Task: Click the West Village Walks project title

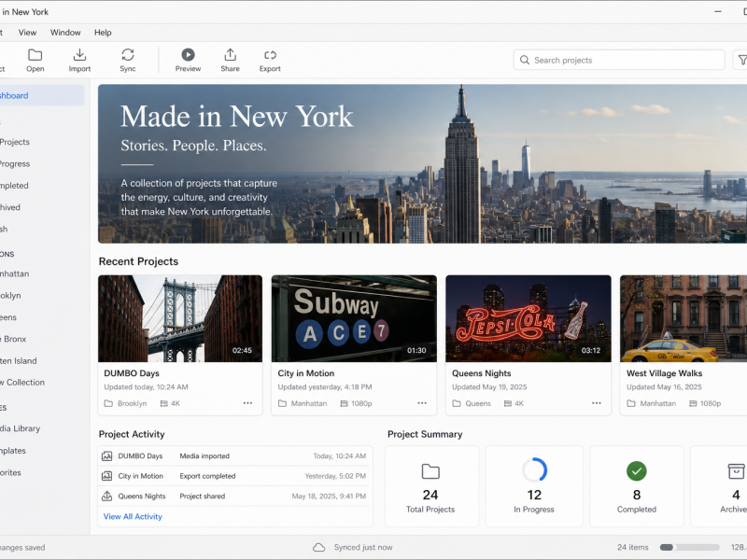Action: click(x=664, y=373)
